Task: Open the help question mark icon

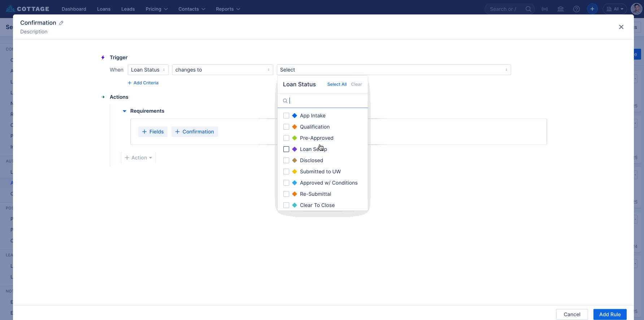Action: pyautogui.click(x=576, y=9)
